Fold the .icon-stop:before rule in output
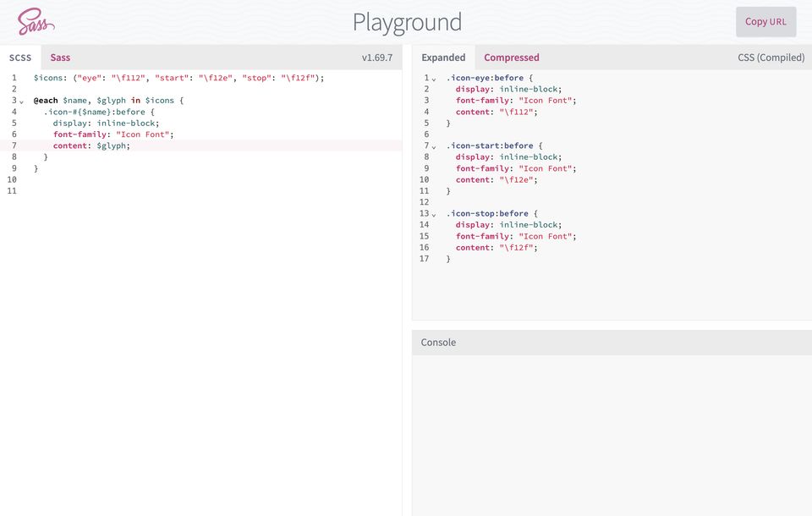812x516 pixels. 434,214
